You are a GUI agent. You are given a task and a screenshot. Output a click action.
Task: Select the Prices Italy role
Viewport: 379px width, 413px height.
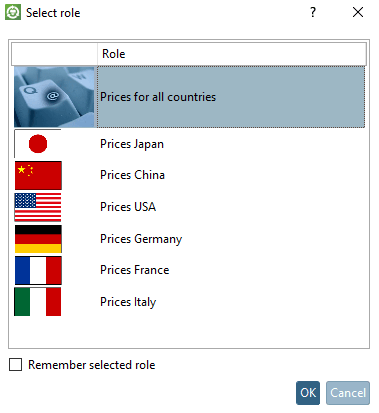tap(128, 302)
